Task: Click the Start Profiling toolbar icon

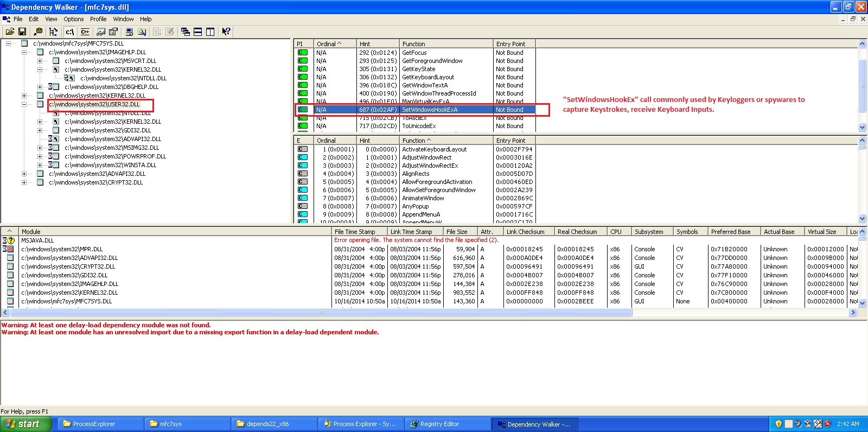Action: pos(157,32)
